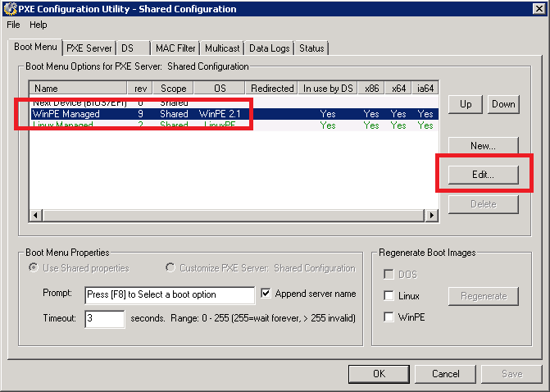The image size is (550, 392).
Task: Close the PXE Configuration Utility window
Action: point(536,9)
